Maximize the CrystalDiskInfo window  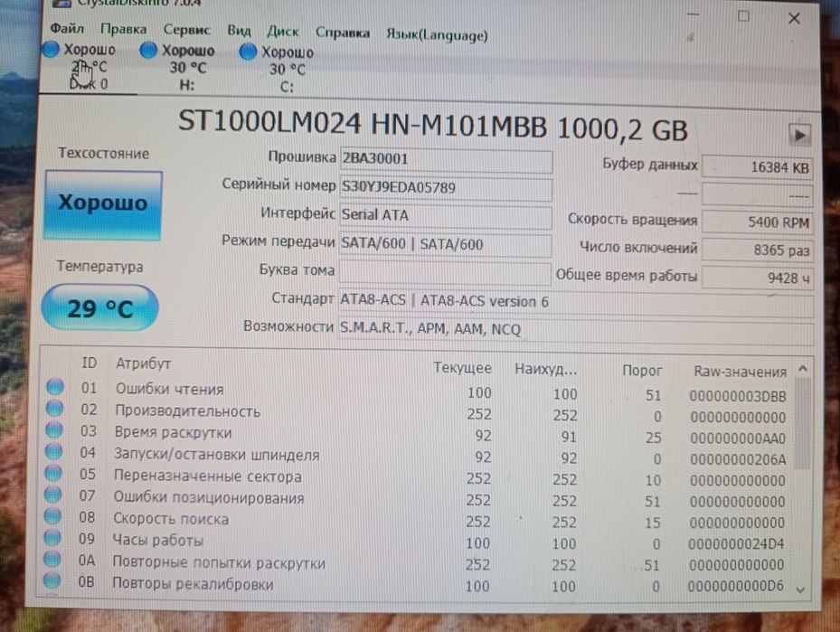point(743,16)
